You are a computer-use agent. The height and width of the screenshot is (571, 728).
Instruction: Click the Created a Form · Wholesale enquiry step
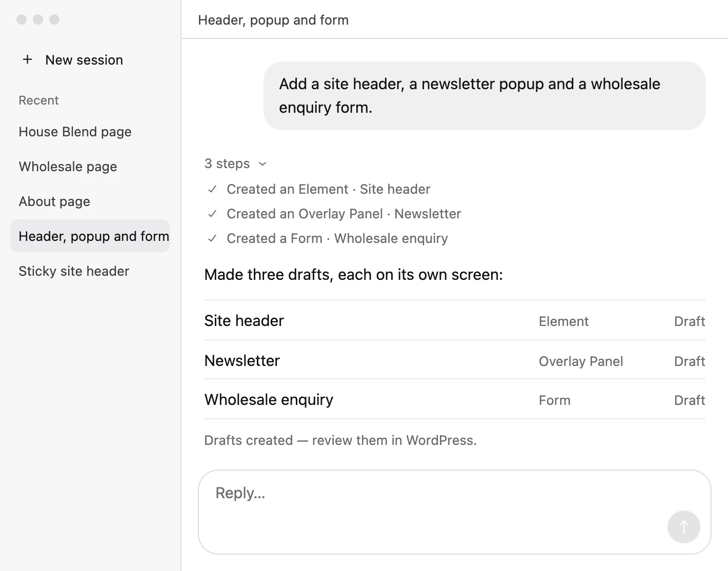tap(337, 238)
